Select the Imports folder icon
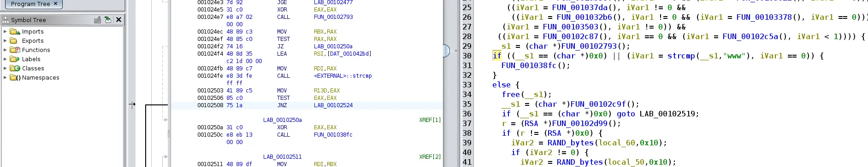This screenshot has height=167, width=868. pyautogui.click(x=15, y=31)
